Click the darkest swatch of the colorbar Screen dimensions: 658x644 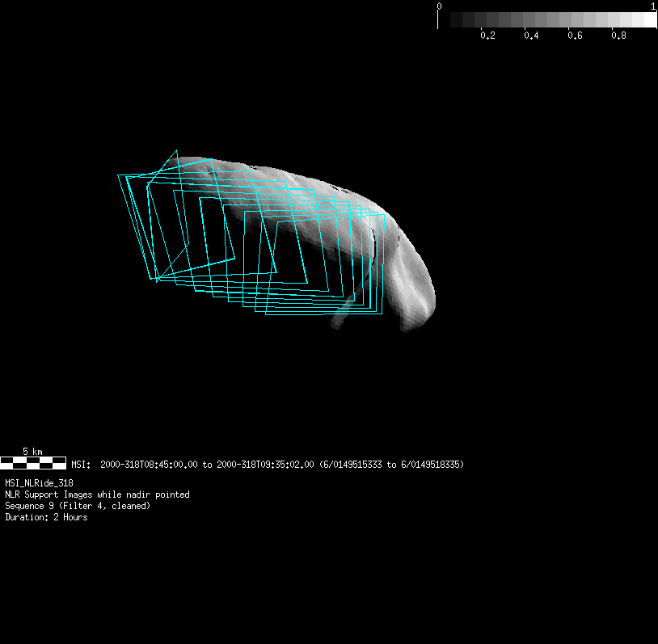(444, 19)
